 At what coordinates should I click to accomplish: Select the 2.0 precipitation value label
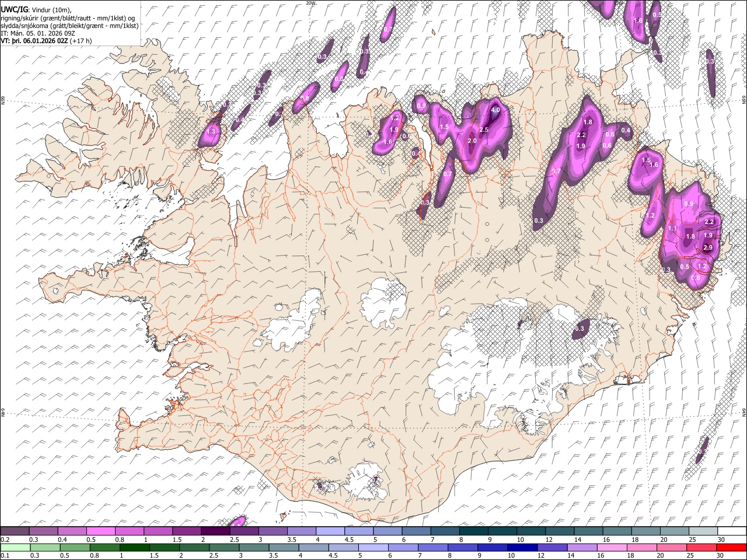click(x=472, y=141)
